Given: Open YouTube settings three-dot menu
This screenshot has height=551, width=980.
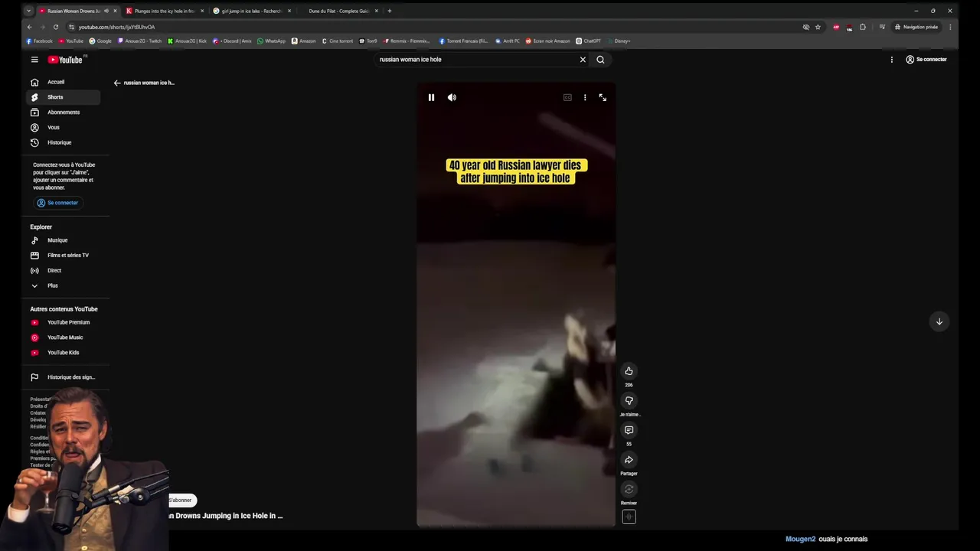Looking at the screenshot, I should pyautogui.click(x=891, y=60).
